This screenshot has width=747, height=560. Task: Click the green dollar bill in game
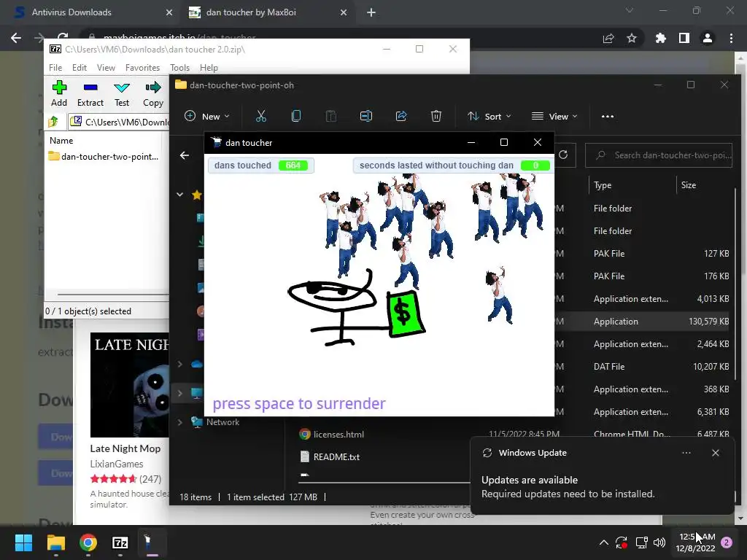click(406, 314)
